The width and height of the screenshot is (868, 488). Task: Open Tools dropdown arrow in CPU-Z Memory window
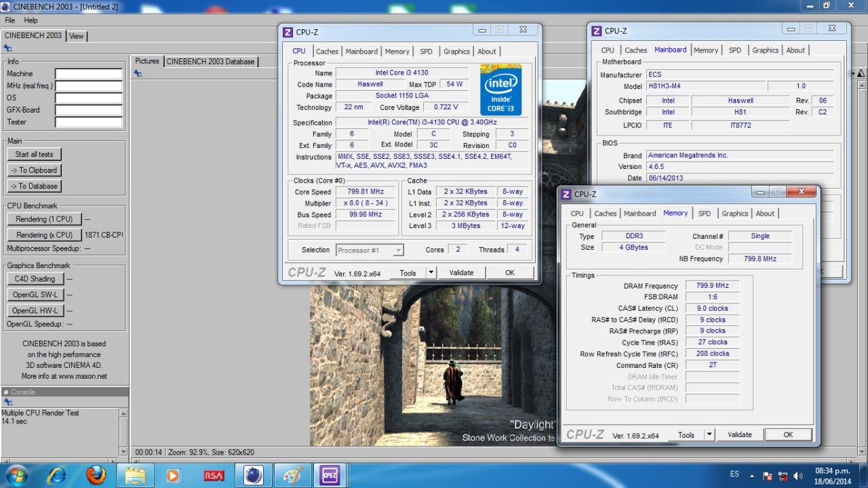tap(709, 434)
